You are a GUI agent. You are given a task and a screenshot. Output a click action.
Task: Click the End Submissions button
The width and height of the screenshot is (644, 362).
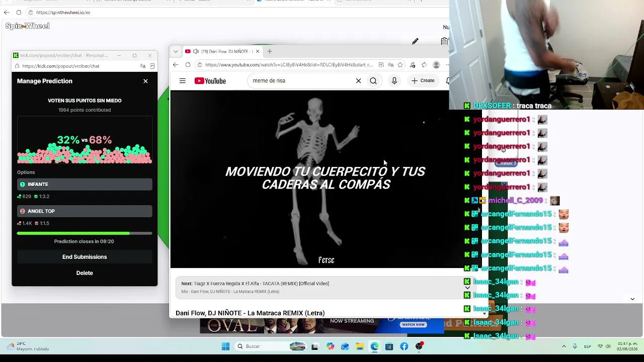[x=85, y=257]
